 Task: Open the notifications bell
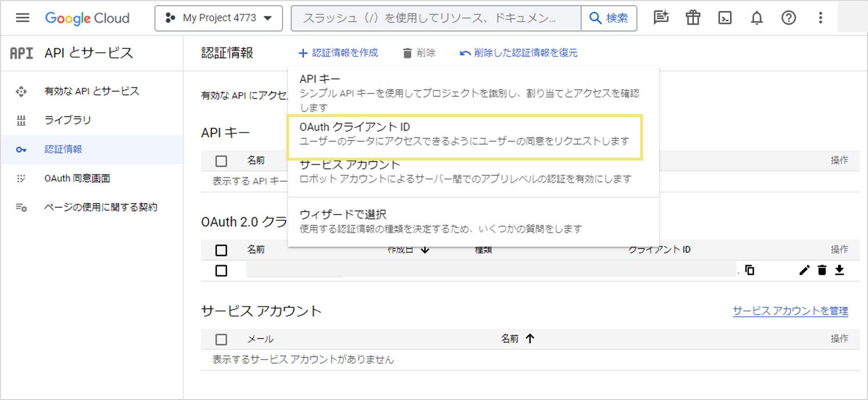click(x=757, y=18)
